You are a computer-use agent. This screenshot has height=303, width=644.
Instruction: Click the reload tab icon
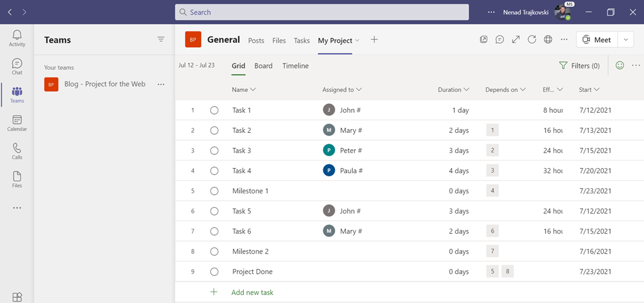(532, 40)
